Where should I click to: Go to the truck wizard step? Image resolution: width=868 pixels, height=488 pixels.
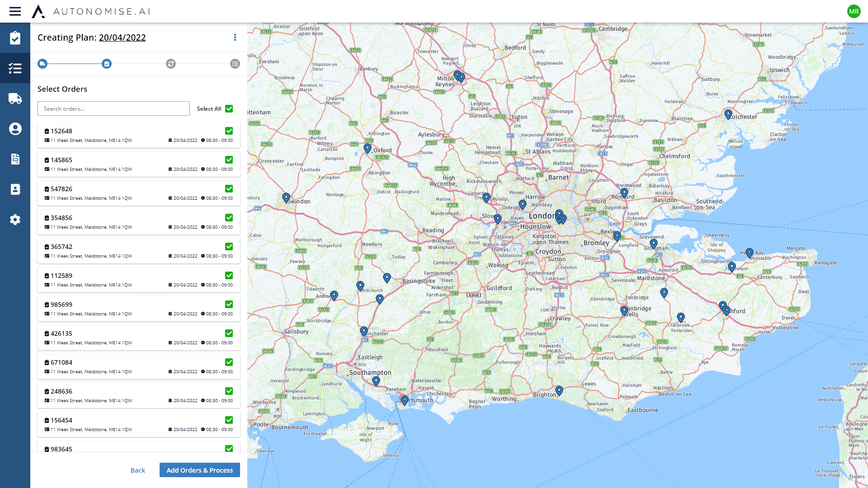tap(42, 64)
